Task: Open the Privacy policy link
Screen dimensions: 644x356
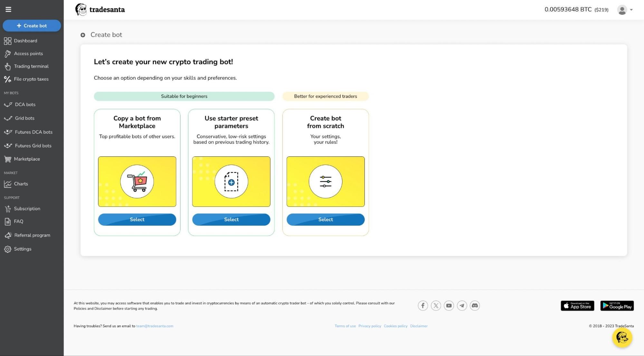Action: point(370,326)
